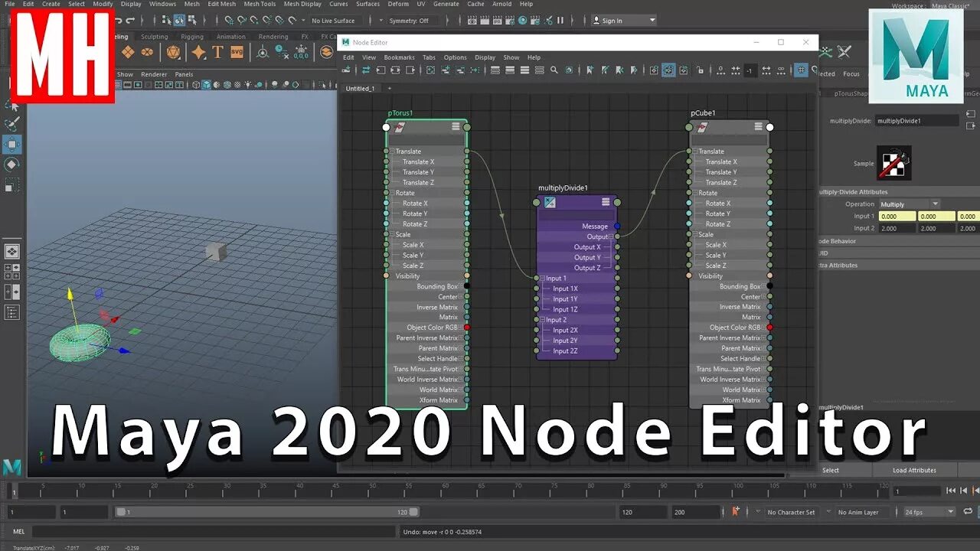Click pCube1 node view mode icon
980x551 pixels.
click(758, 126)
